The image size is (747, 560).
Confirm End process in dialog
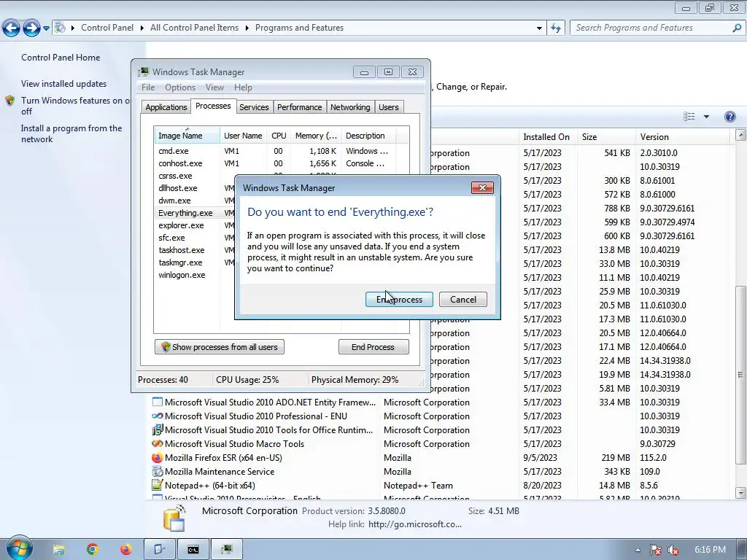(x=399, y=299)
